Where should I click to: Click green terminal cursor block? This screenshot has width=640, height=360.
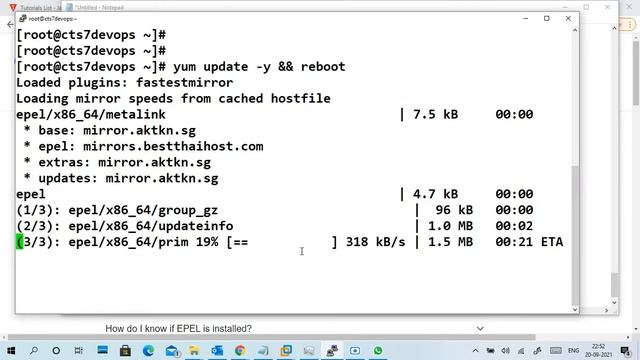click(20, 242)
